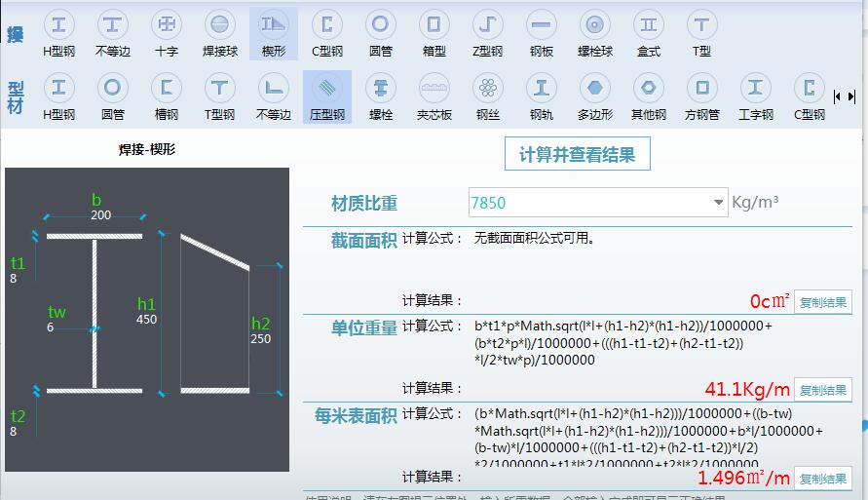
Task: Copy the 每米表面积 result with 复制结果
Action: tap(822, 479)
